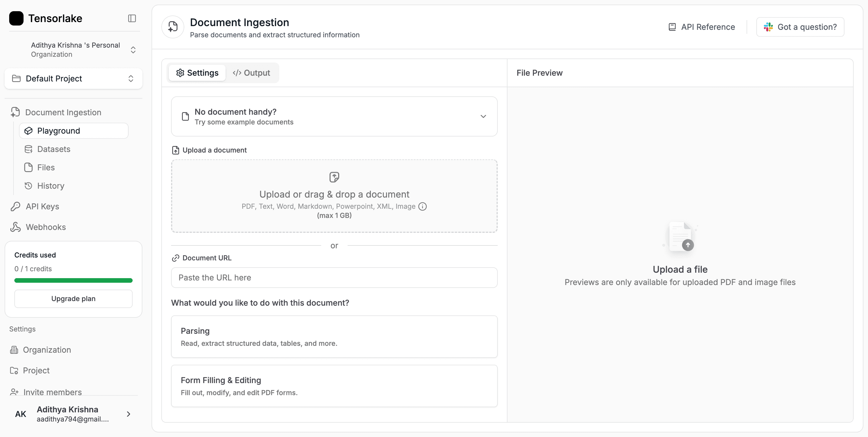Select the Form Filling & Editing option card
Screen dimensions: 868x437
pos(334,386)
